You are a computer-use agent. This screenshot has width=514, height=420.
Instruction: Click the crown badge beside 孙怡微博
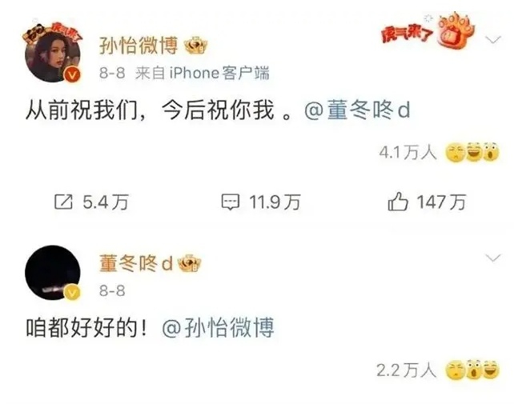tap(195, 46)
